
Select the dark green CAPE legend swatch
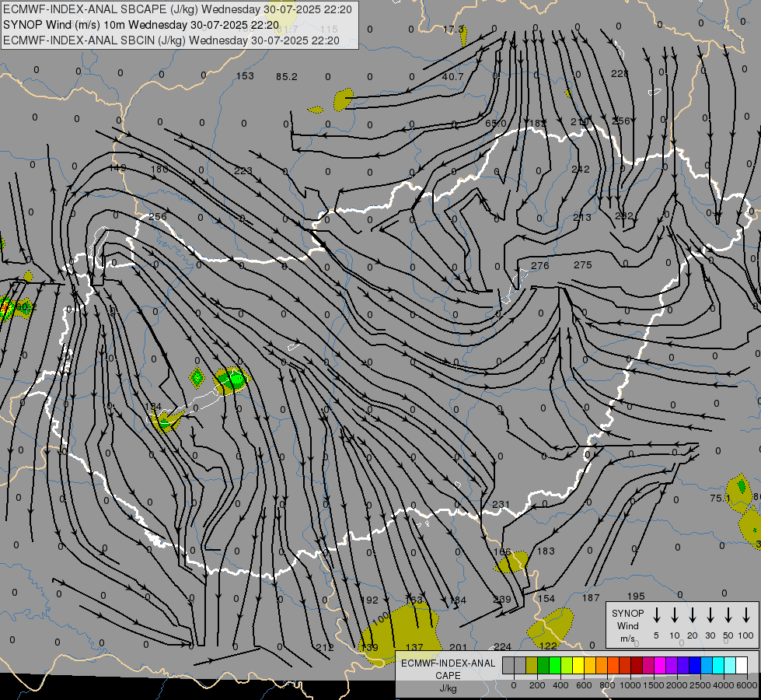(x=543, y=666)
